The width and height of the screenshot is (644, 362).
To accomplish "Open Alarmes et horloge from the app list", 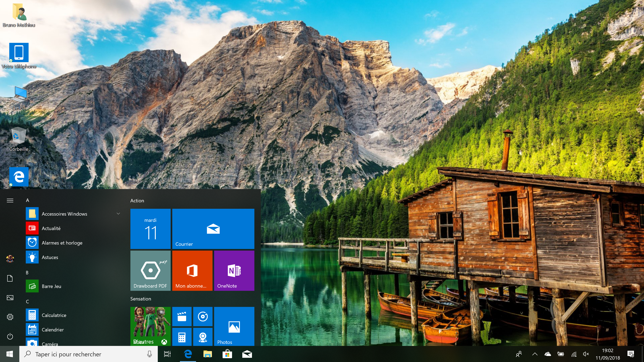I will [62, 243].
